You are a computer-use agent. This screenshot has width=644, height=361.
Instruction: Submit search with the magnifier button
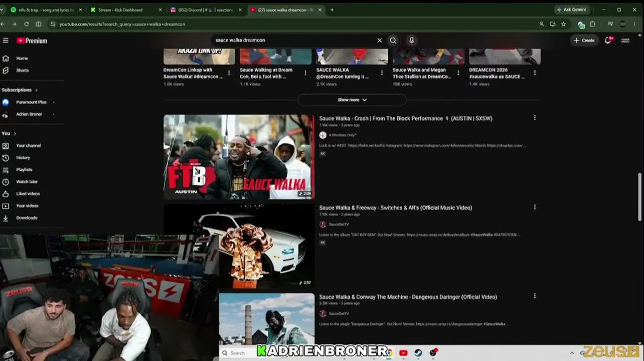click(393, 40)
